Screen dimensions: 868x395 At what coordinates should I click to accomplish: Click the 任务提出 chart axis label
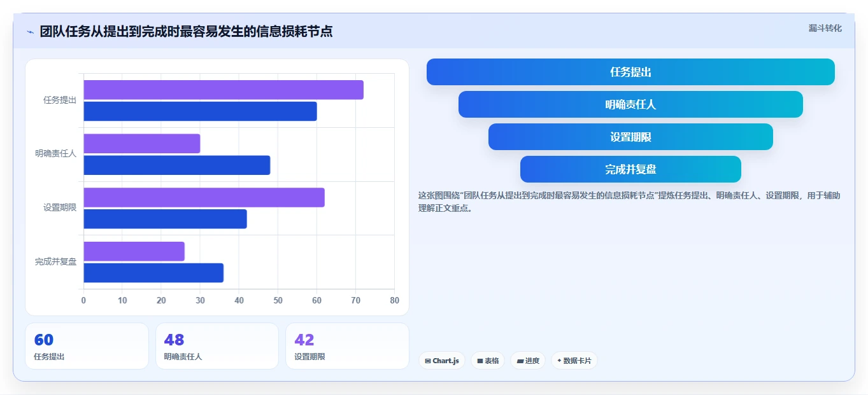[x=60, y=100]
